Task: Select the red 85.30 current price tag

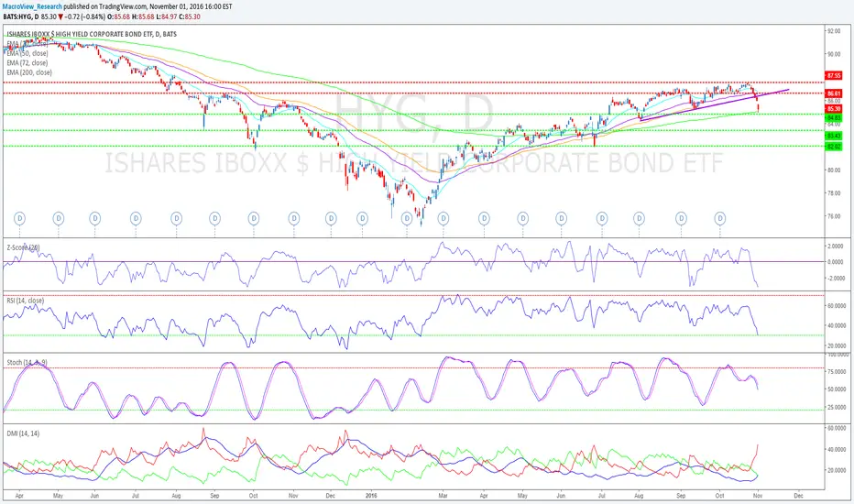Action: [834, 109]
